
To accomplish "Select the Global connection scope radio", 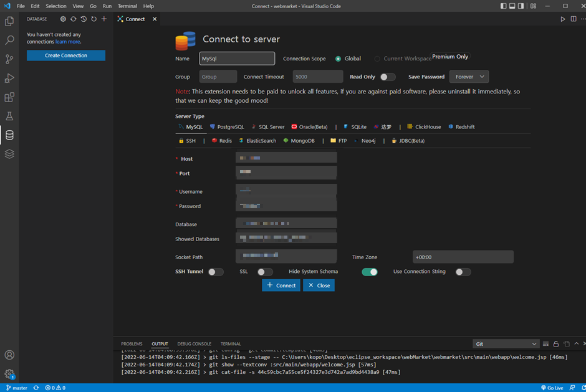I will tap(338, 59).
